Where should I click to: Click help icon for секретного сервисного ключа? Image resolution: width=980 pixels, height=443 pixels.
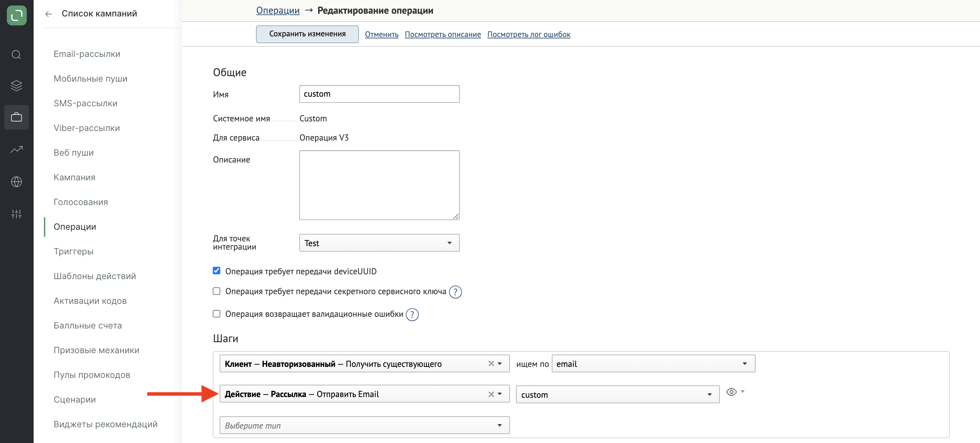point(455,292)
